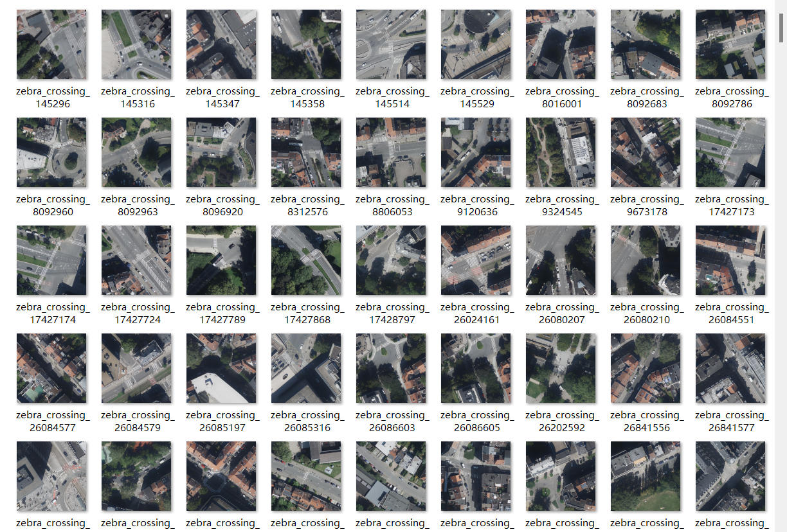Select thumbnail of zebra_crossing_145296
The width and height of the screenshot is (787, 532).
51,44
